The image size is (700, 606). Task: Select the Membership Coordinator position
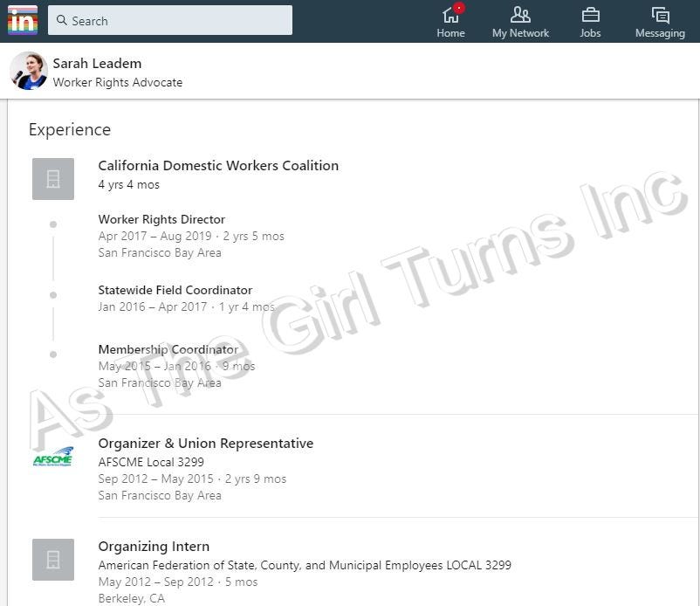click(168, 349)
